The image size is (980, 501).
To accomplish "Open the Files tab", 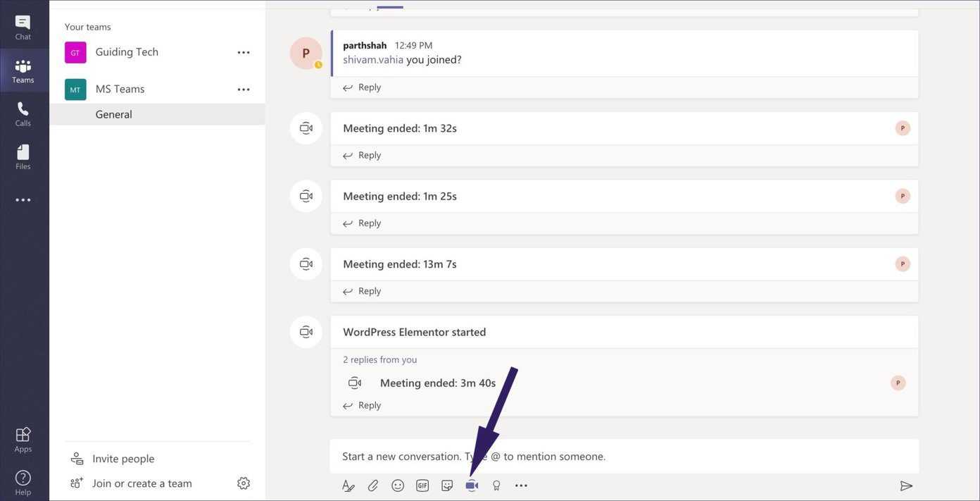I will point(23,157).
